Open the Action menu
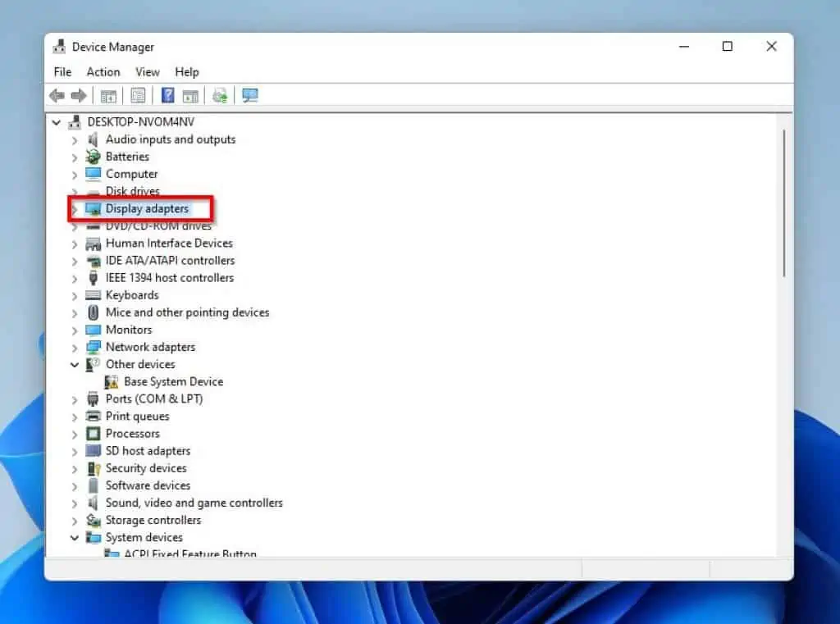 tap(103, 72)
